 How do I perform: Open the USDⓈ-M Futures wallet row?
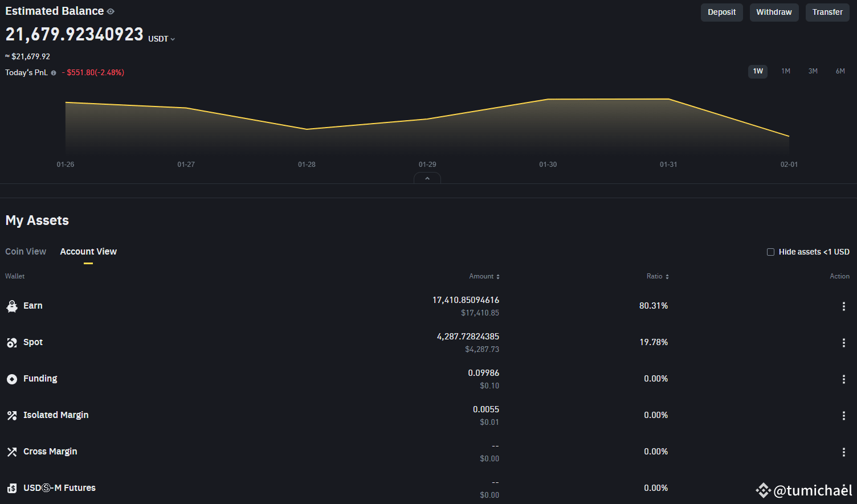[427, 487]
